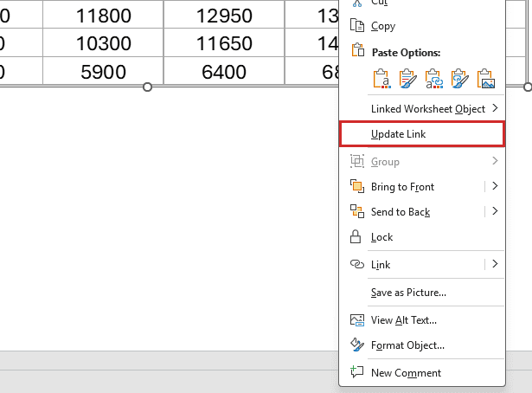Click table cell containing 10300
532x393 pixels.
click(x=103, y=43)
